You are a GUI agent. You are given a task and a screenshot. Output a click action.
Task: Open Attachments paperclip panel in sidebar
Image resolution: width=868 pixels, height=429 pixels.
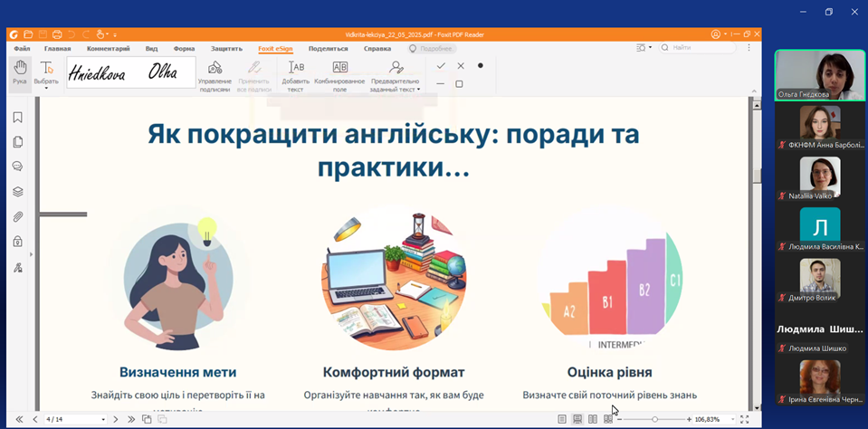(x=18, y=217)
